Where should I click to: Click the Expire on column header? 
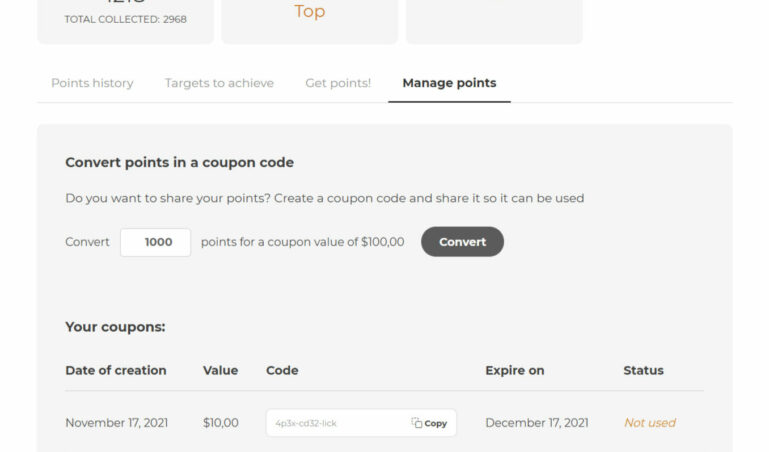click(x=514, y=370)
